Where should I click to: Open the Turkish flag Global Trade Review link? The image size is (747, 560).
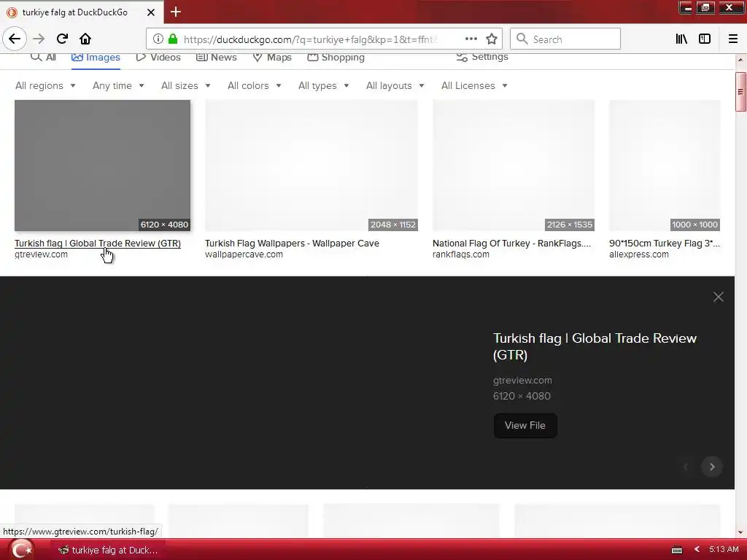point(98,244)
